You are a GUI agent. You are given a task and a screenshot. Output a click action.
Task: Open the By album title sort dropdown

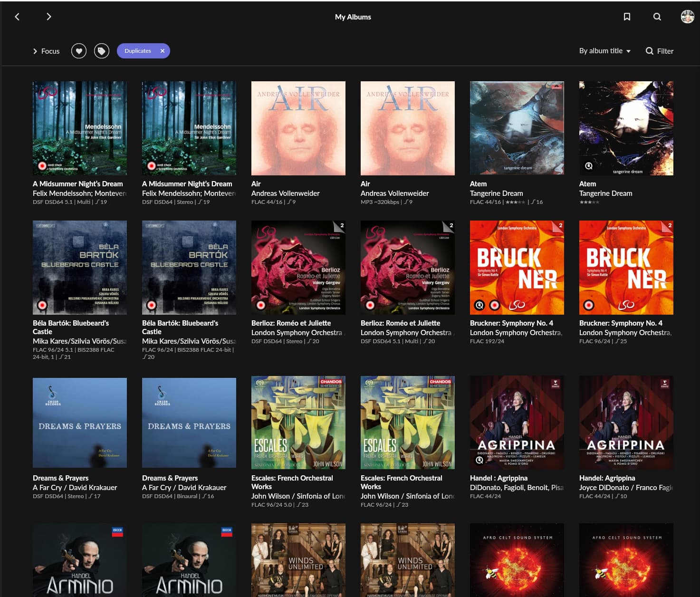[x=604, y=51]
